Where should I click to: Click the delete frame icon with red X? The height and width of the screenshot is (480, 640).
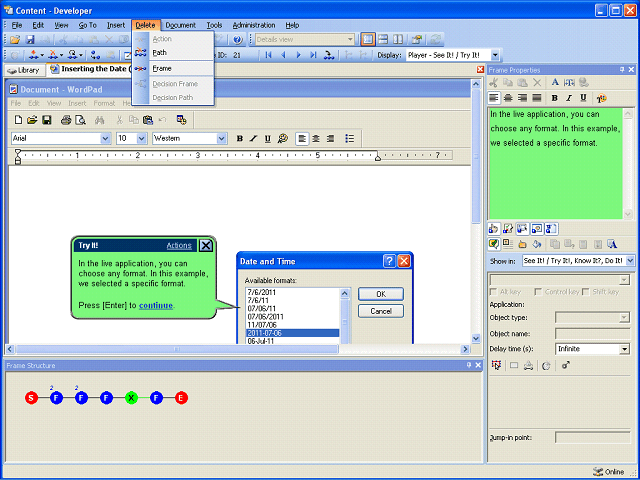(x=53, y=55)
